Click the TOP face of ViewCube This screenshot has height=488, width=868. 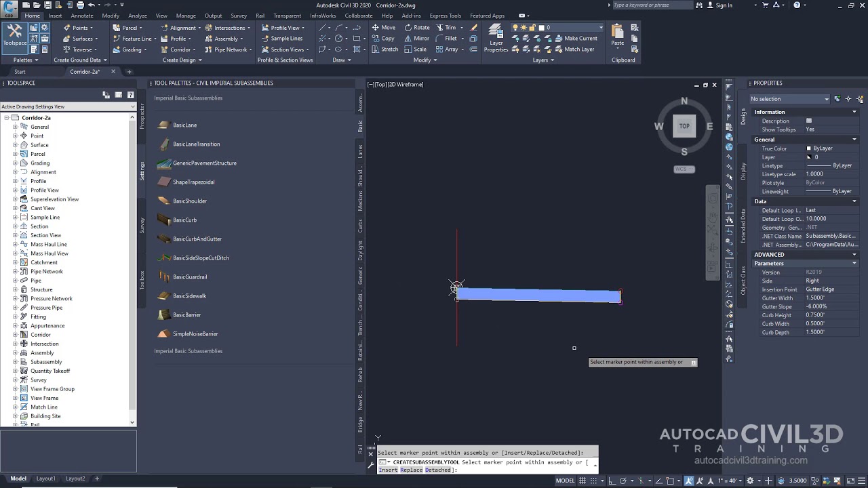pyautogui.click(x=684, y=126)
